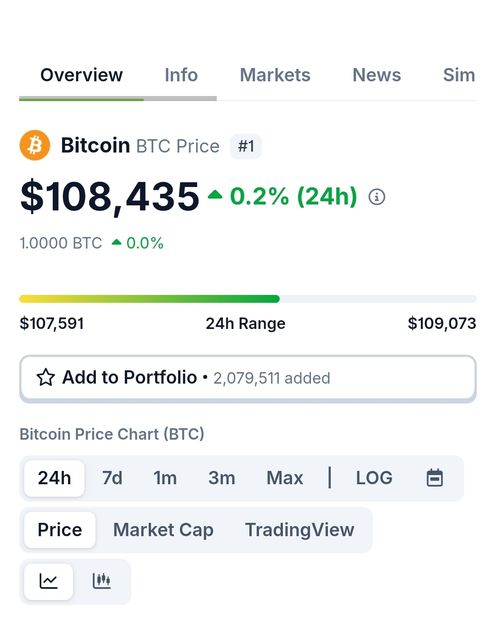
Task: Open the Info tab
Action: [x=181, y=75]
